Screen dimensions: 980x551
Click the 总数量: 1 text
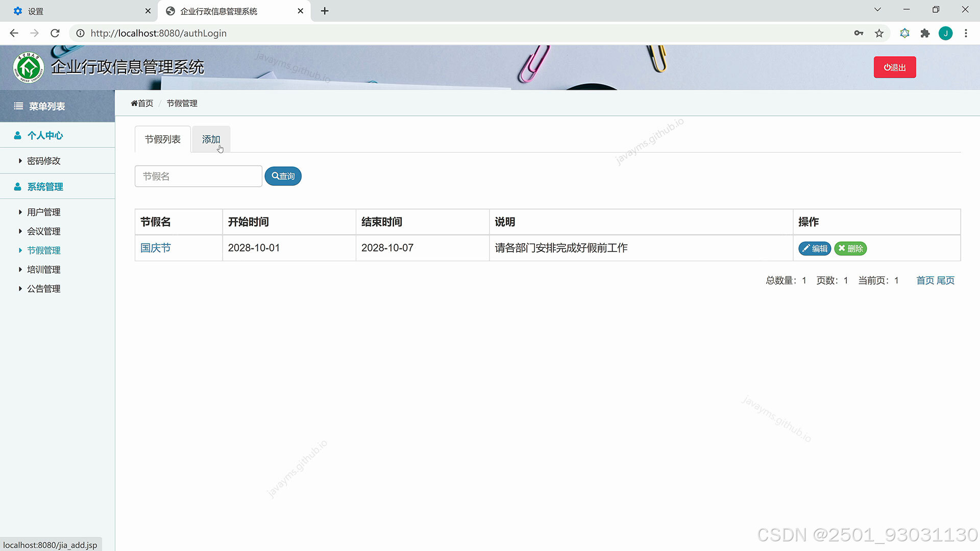(786, 280)
